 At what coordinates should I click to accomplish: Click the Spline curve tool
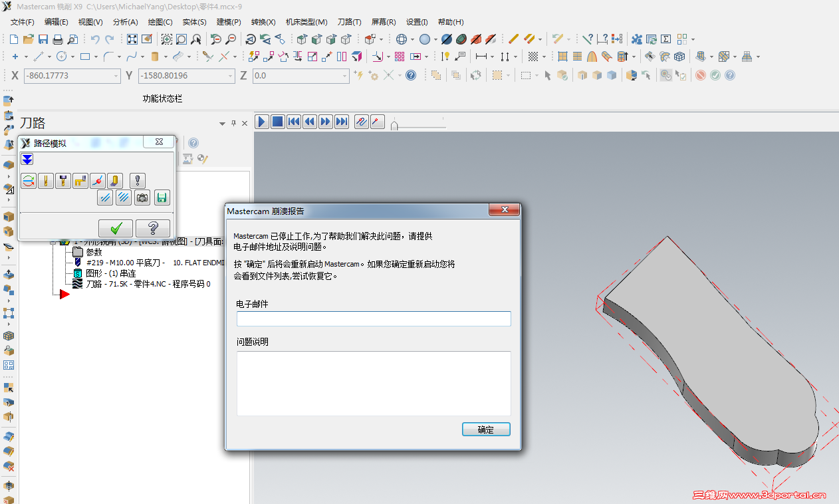pos(132,57)
